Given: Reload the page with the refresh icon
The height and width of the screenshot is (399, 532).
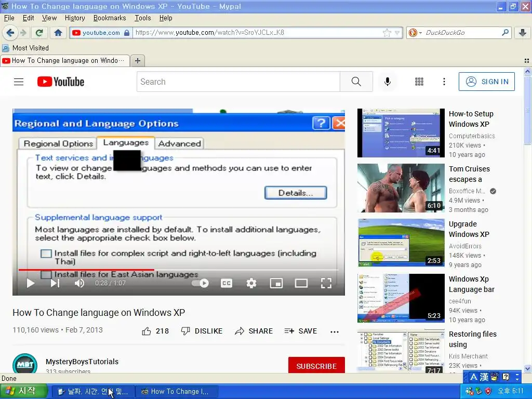Looking at the screenshot, I should click(39, 33).
